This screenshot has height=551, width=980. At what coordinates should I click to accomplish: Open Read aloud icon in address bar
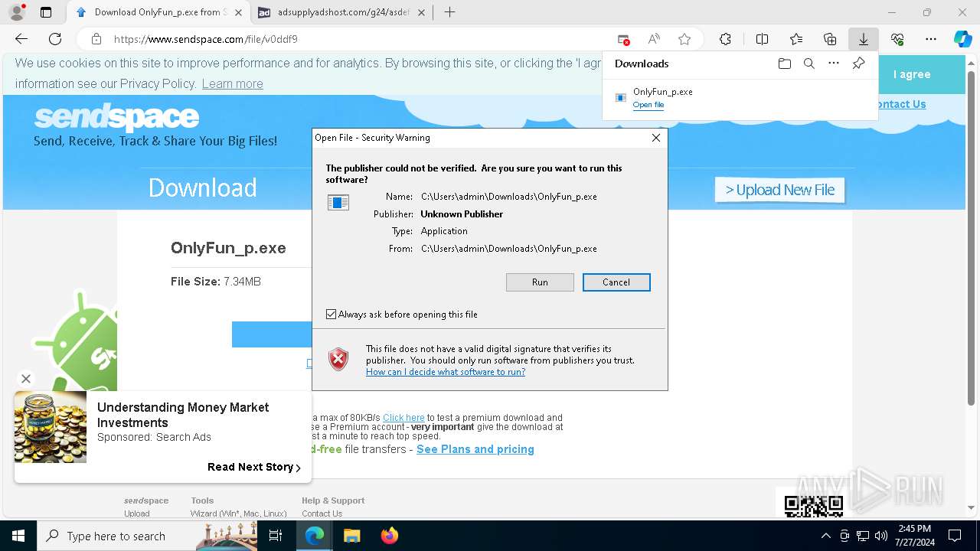[654, 39]
